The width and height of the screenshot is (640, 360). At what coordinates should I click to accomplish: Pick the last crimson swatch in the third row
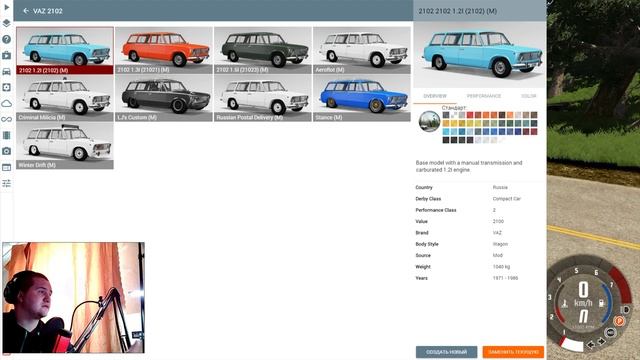tap(534, 132)
